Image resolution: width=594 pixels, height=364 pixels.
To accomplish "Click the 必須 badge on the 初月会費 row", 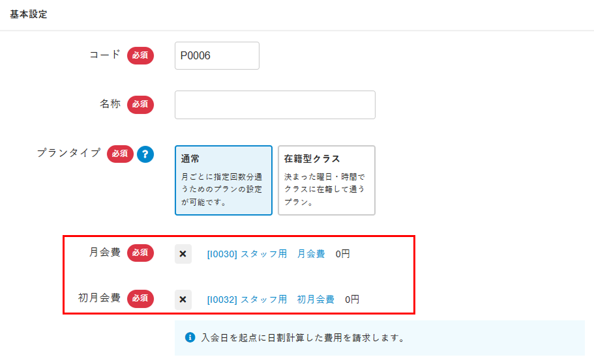I will pos(140,299).
